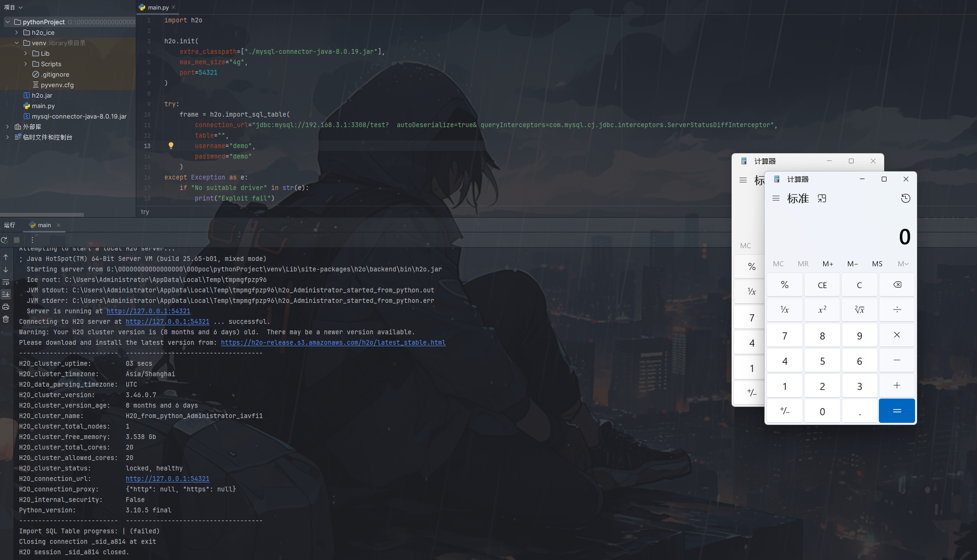Image resolution: width=977 pixels, height=560 pixels.
Task: Rerun the main script in the Run toolbar
Action: point(4,240)
